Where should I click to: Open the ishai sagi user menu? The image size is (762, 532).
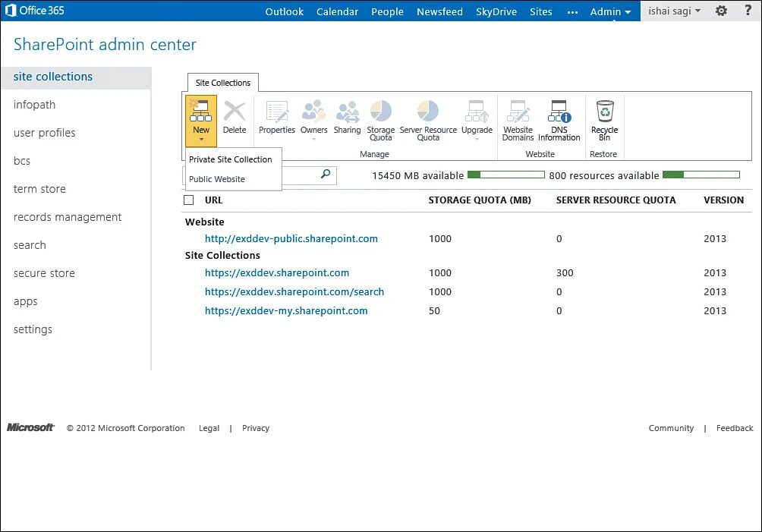click(x=675, y=11)
